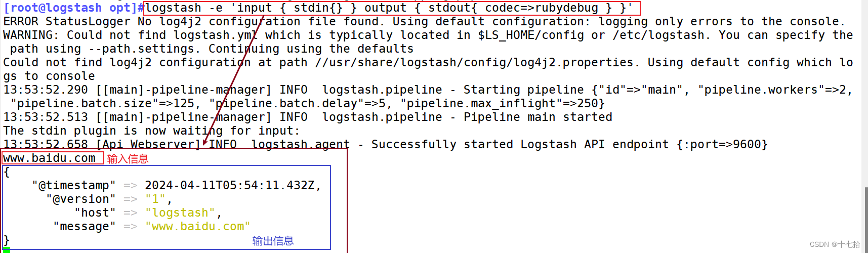Click the red 输入信息 annotation label

coord(128,159)
